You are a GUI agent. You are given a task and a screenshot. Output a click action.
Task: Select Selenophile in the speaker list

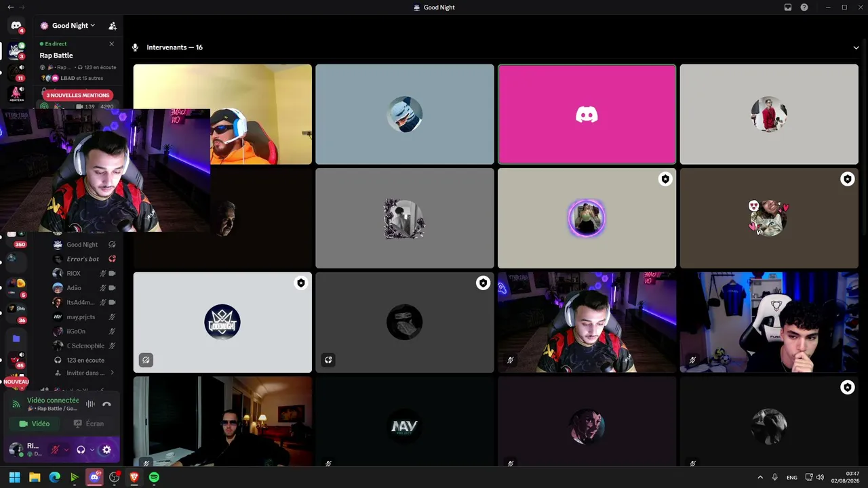pyautogui.click(x=84, y=346)
